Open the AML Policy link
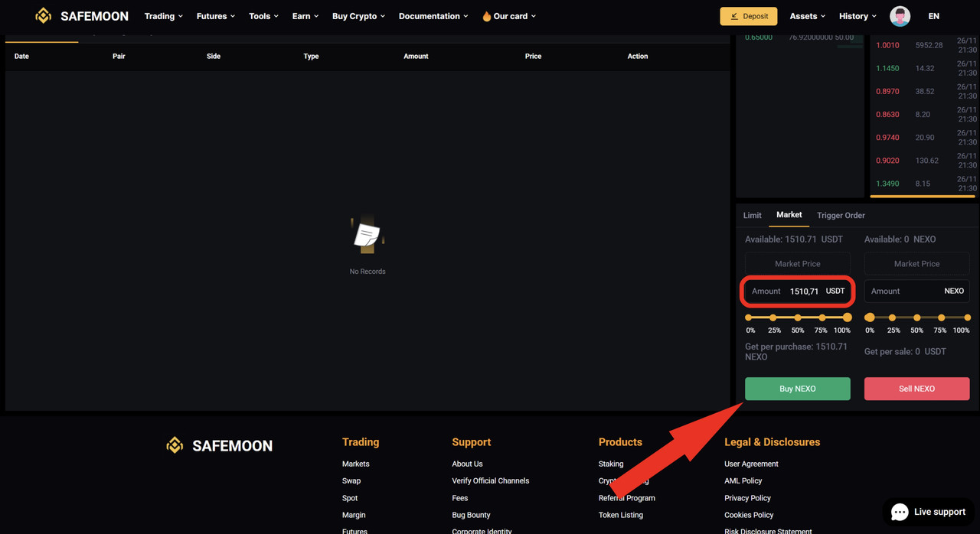 [x=743, y=481]
